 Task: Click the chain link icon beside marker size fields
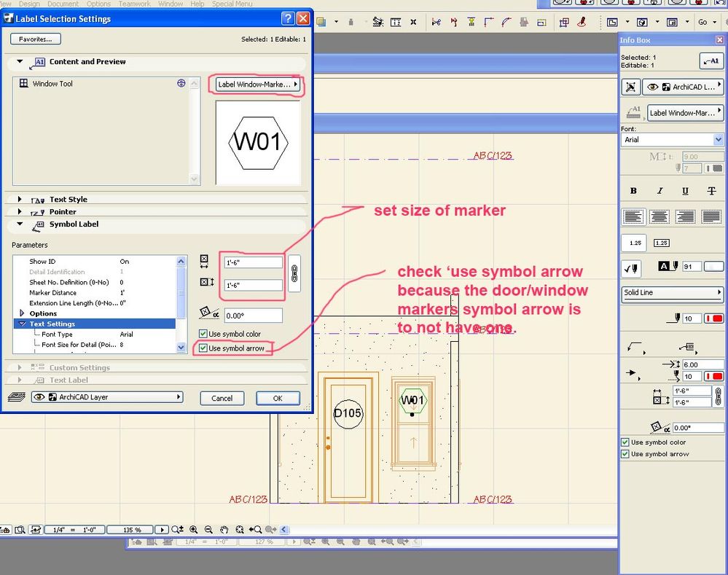(295, 273)
